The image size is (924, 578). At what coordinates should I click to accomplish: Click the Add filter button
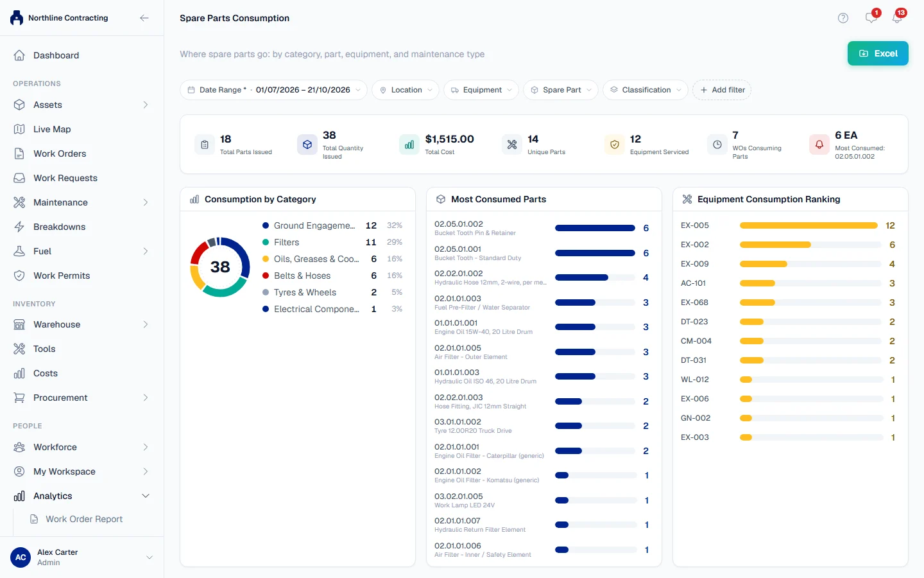click(x=722, y=90)
